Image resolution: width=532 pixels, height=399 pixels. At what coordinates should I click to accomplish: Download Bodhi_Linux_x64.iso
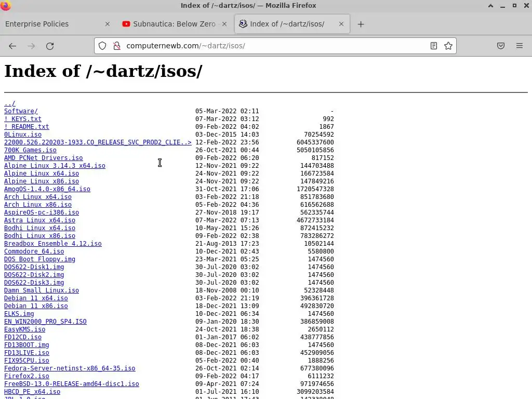point(39,229)
